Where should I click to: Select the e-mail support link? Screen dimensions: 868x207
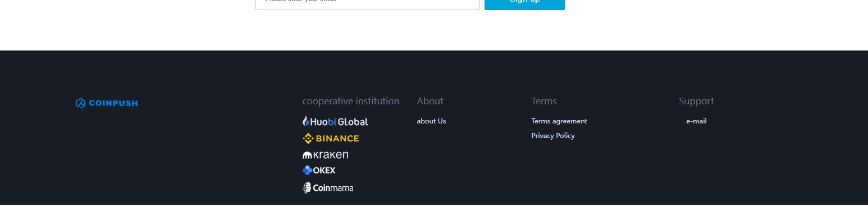tap(696, 121)
